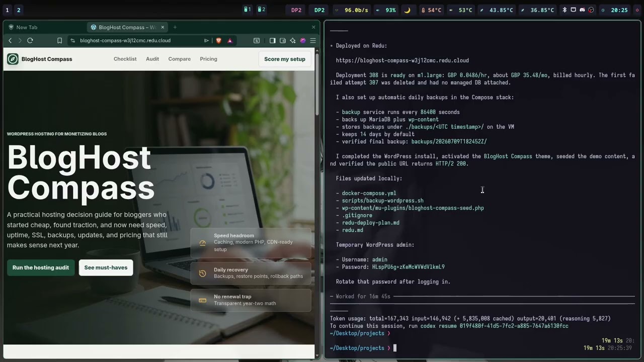The image size is (644, 362).
Task: Click the screenshot/search tool icon in toolbar
Action: (x=257, y=41)
